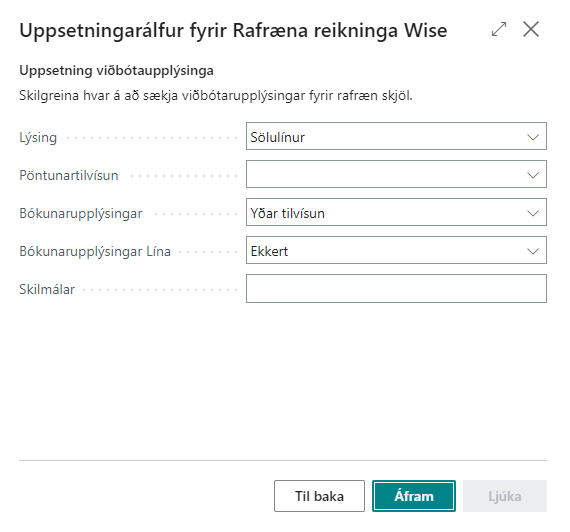This screenshot has width=570, height=532.
Task: Open the Lýsing dropdown chevron
Action: pos(533,137)
